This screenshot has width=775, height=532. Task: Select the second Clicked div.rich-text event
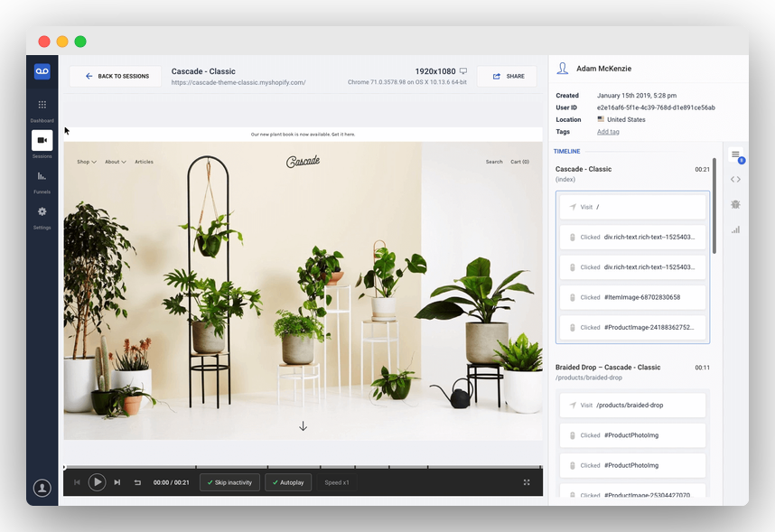pyautogui.click(x=632, y=267)
